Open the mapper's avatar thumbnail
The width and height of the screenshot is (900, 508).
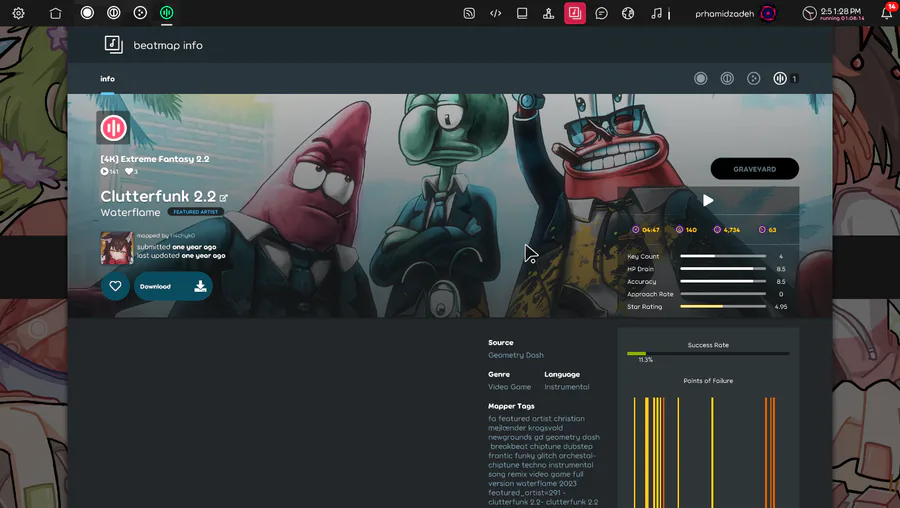[117, 248]
